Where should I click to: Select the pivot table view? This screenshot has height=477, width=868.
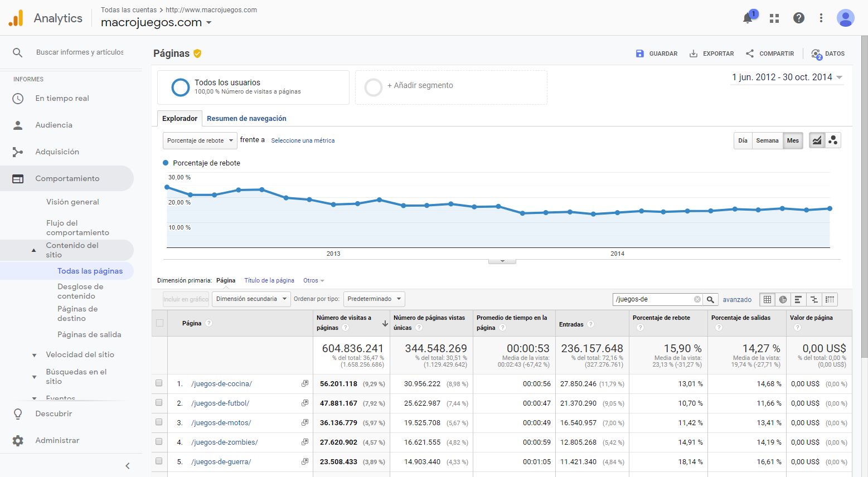coord(830,299)
